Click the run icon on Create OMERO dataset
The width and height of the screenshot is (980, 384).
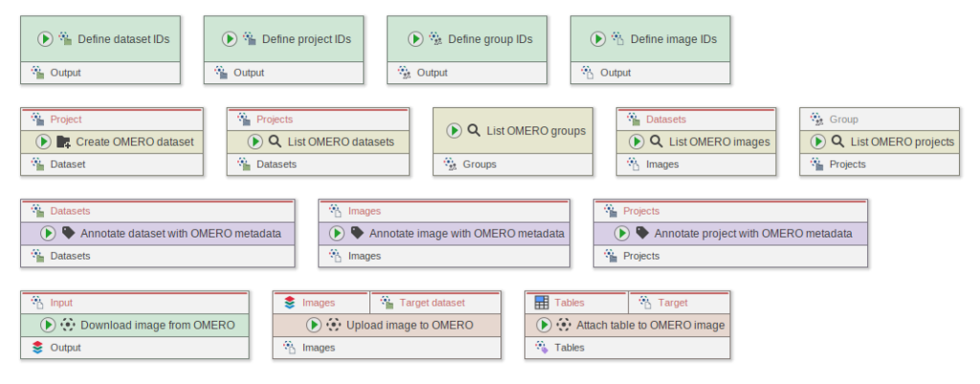pos(43,142)
